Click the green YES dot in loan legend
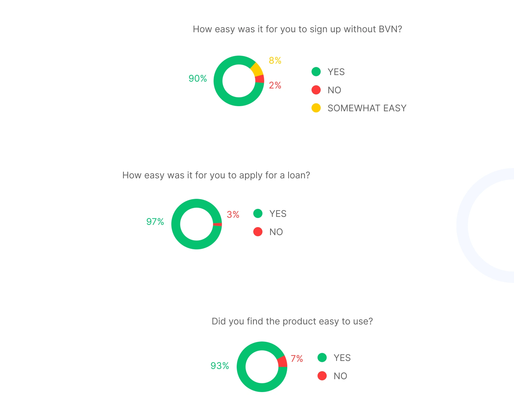This screenshot has height=420, width=514. [x=258, y=213]
